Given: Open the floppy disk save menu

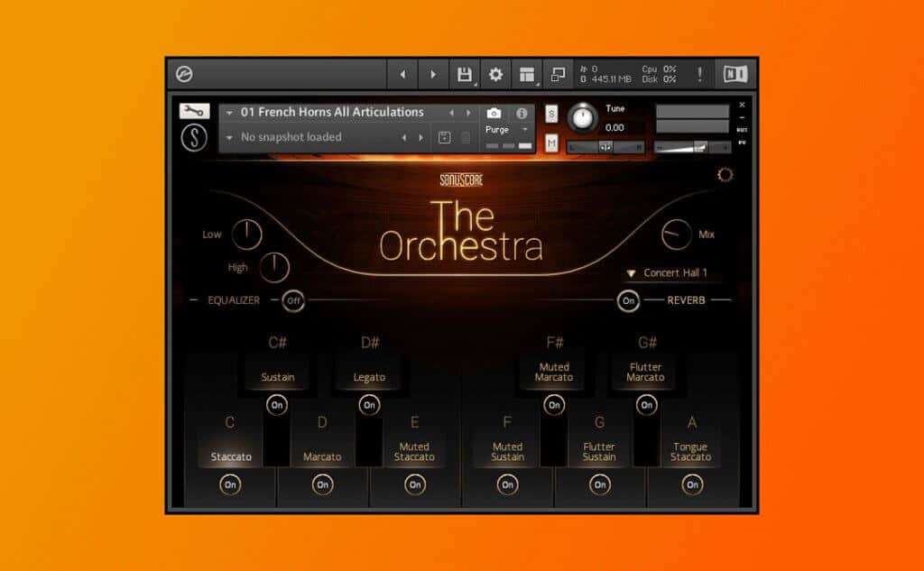Looking at the screenshot, I should pos(465,74).
